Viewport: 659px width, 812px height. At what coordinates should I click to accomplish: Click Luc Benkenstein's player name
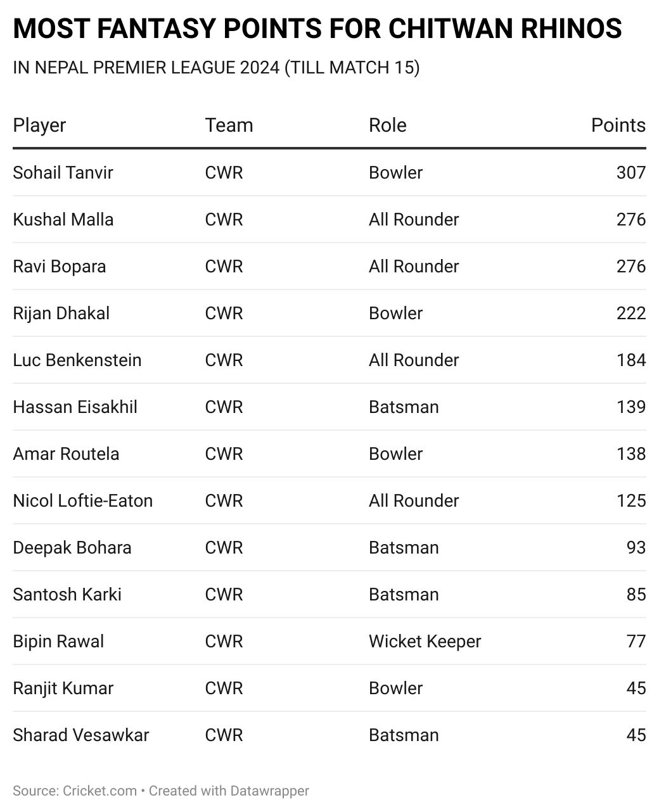(x=77, y=360)
